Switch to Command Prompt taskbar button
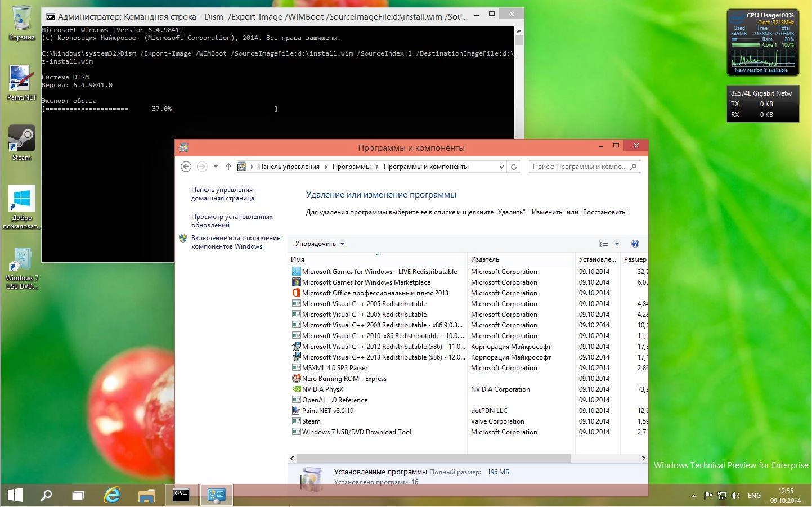This screenshot has height=507, width=812. (181, 495)
